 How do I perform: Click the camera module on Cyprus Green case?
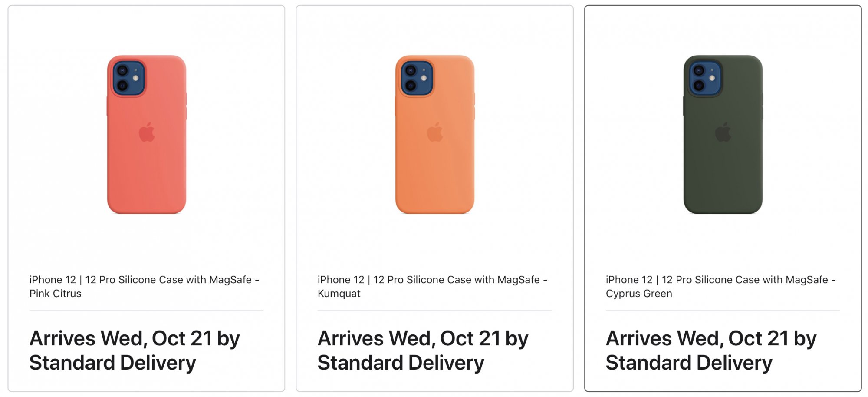(705, 78)
